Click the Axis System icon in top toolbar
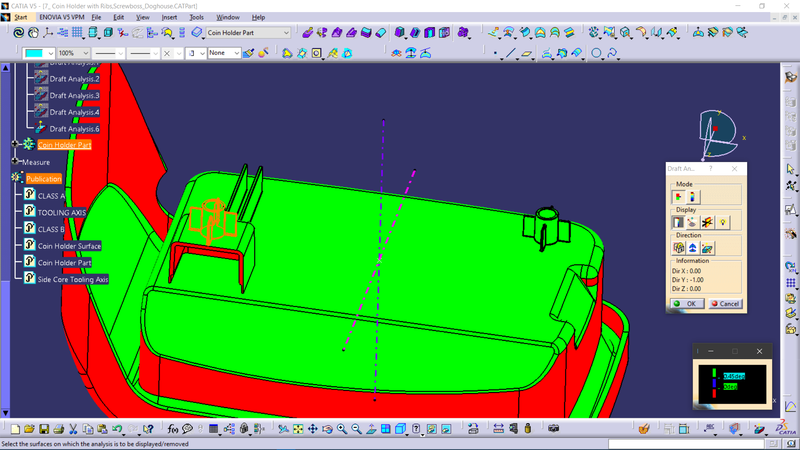Viewport: 800px width, 450px height. click(x=48, y=33)
